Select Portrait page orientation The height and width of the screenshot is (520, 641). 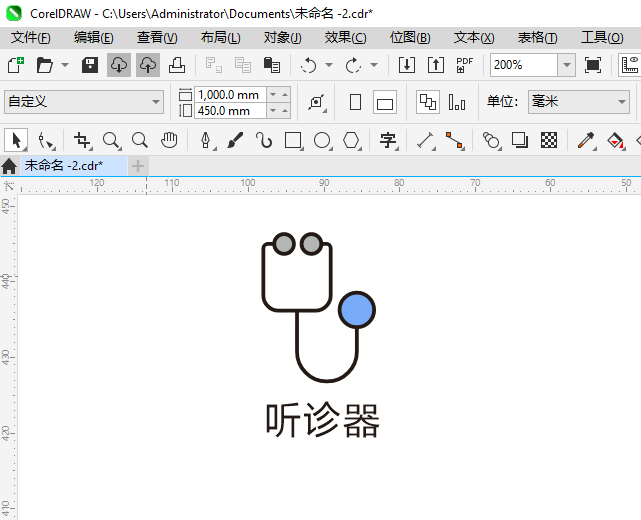[356, 102]
